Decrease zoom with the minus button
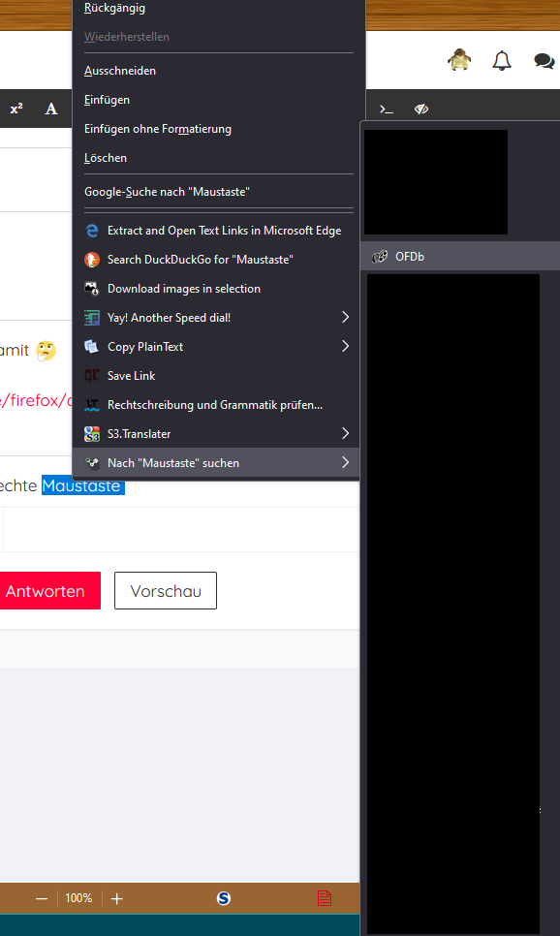This screenshot has width=560, height=936. [42, 898]
